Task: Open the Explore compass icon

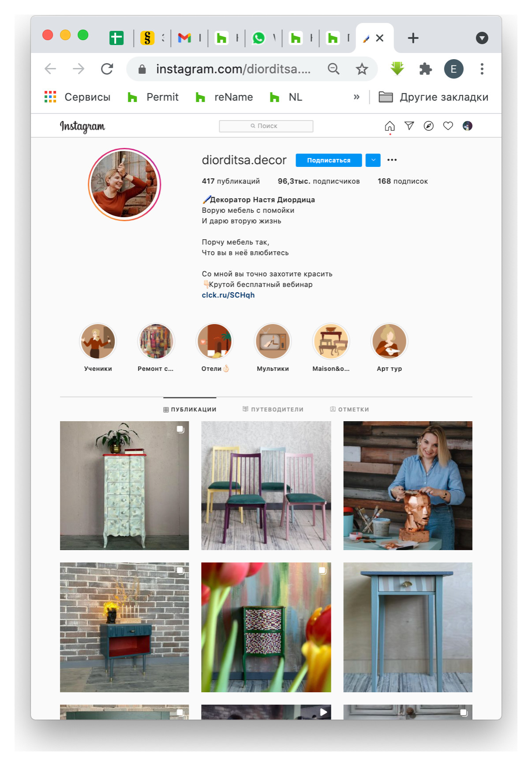Action: (x=429, y=126)
